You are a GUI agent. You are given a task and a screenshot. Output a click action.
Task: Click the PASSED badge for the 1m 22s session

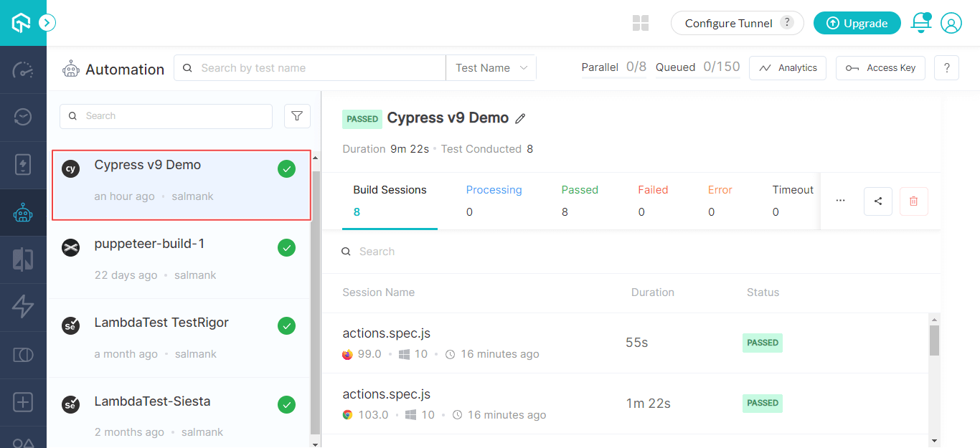pyautogui.click(x=763, y=403)
